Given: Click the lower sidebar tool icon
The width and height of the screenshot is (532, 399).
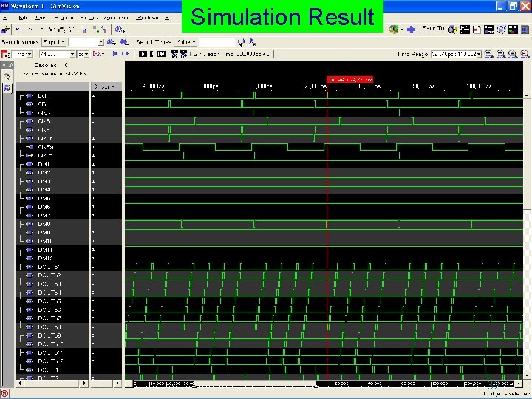Looking at the screenshot, I should (x=7, y=88).
